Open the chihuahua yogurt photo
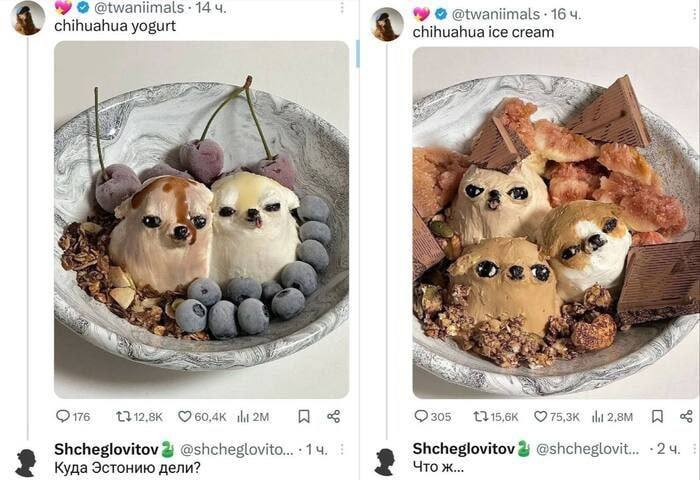Screen dimensions: 700x480 tap(201, 220)
